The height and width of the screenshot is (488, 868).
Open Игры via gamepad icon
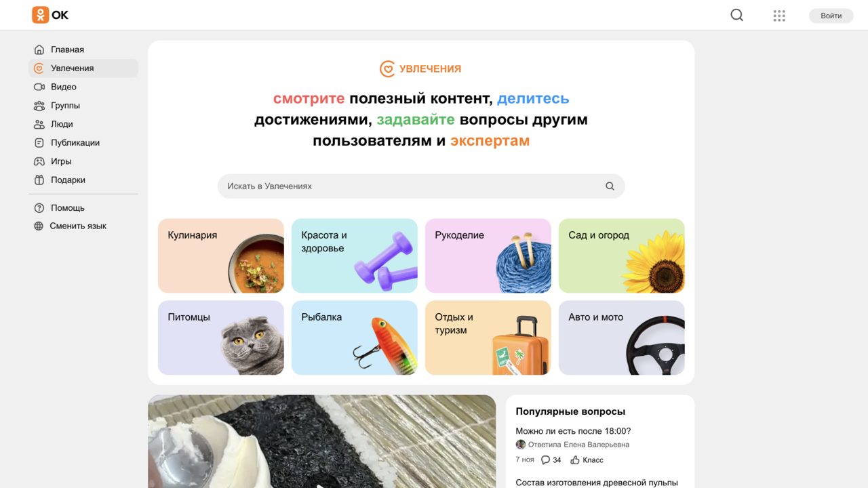[39, 161]
